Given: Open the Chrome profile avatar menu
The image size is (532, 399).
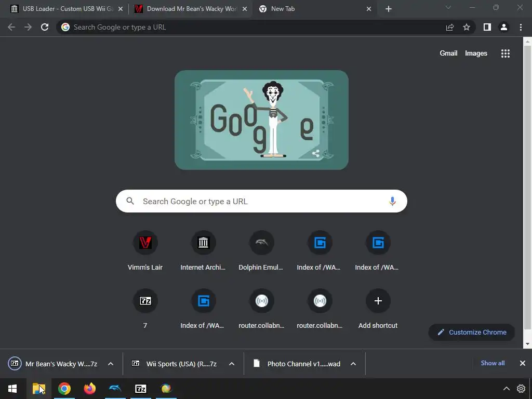Looking at the screenshot, I should (x=504, y=27).
